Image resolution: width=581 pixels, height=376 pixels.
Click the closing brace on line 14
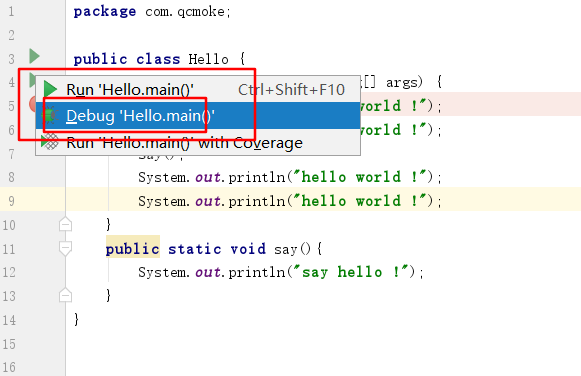point(76,319)
